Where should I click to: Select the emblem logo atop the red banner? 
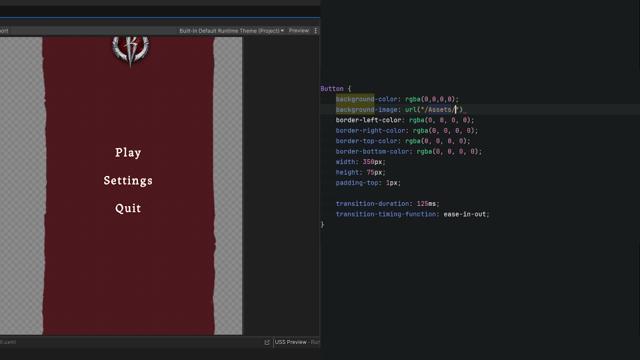[130, 51]
